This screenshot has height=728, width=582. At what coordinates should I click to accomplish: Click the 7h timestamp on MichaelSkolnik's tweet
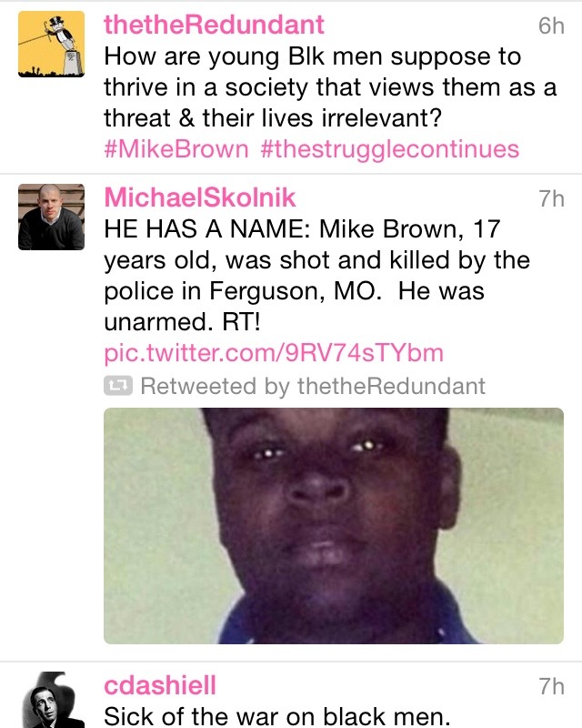(551, 198)
